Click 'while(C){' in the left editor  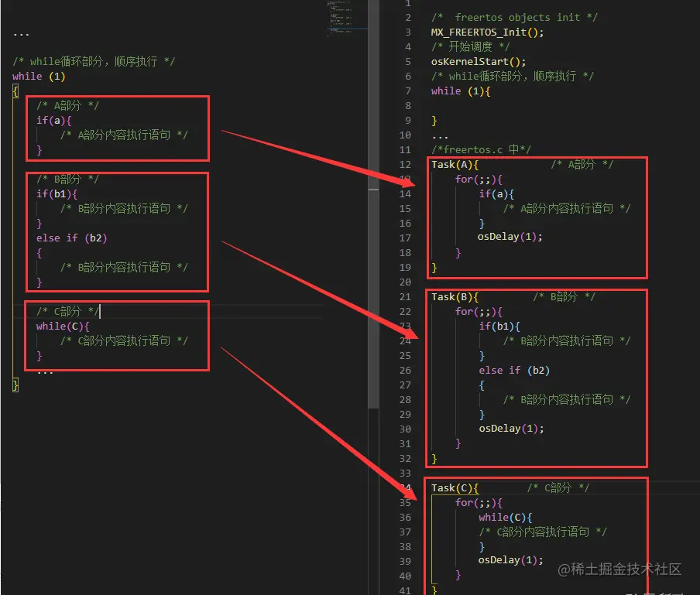(63, 327)
